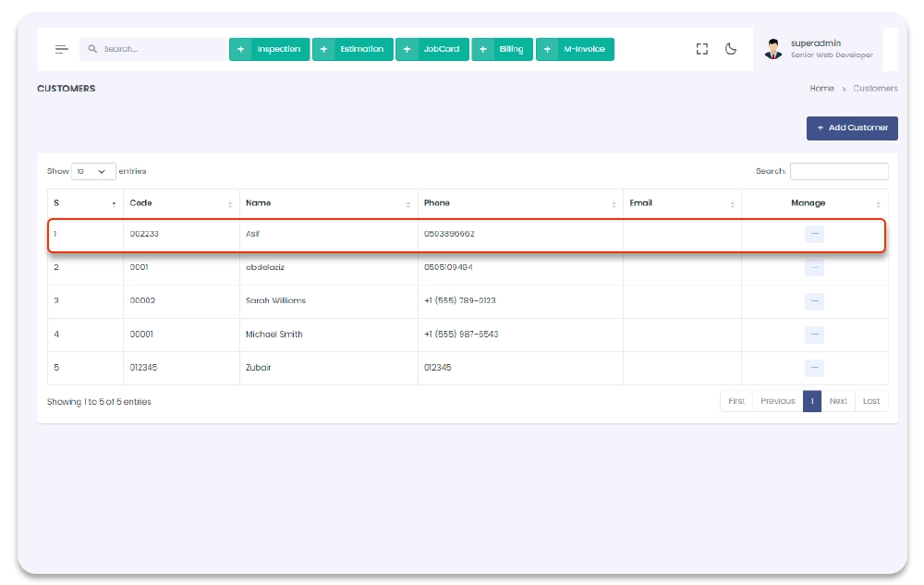The width and height of the screenshot is (924, 585).
Task: Click the superadmin profile avatar
Action: pyautogui.click(x=773, y=49)
